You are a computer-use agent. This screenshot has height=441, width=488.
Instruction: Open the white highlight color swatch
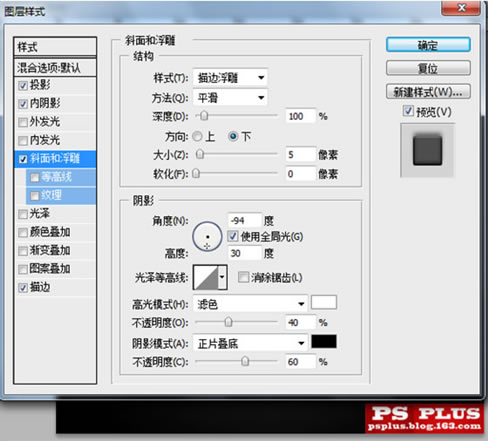pyautogui.click(x=324, y=302)
